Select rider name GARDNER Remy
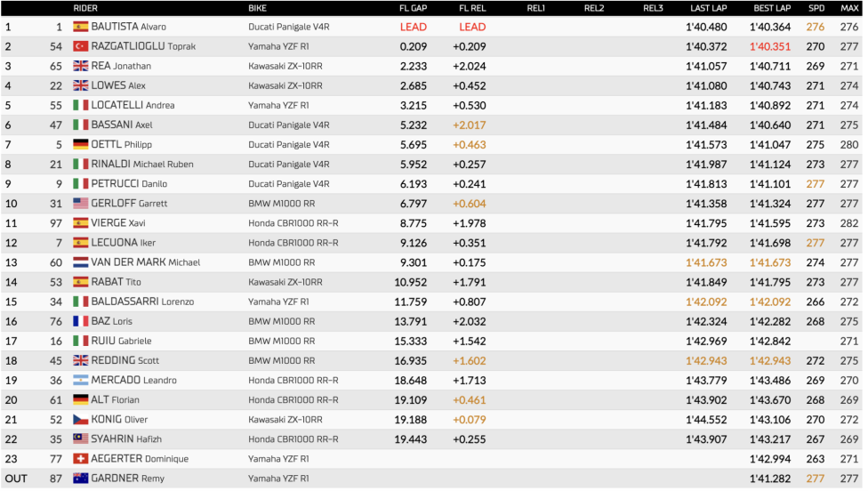 pyautogui.click(x=128, y=479)
